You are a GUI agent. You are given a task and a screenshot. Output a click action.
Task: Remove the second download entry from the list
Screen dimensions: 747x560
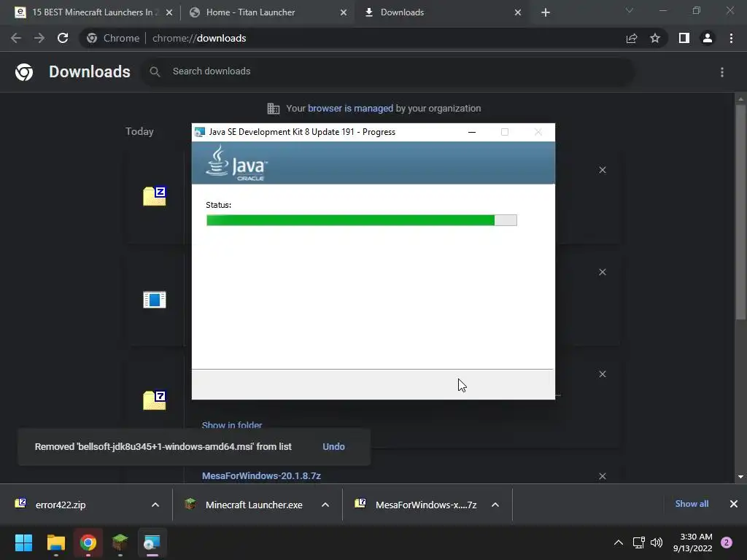(x=602, y=272)
